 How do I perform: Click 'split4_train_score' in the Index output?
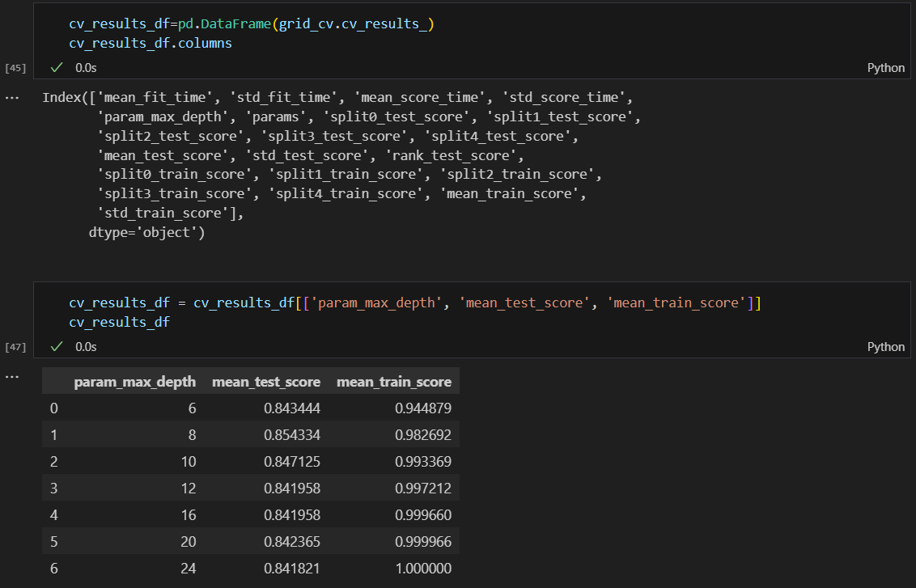click(346, 194)
